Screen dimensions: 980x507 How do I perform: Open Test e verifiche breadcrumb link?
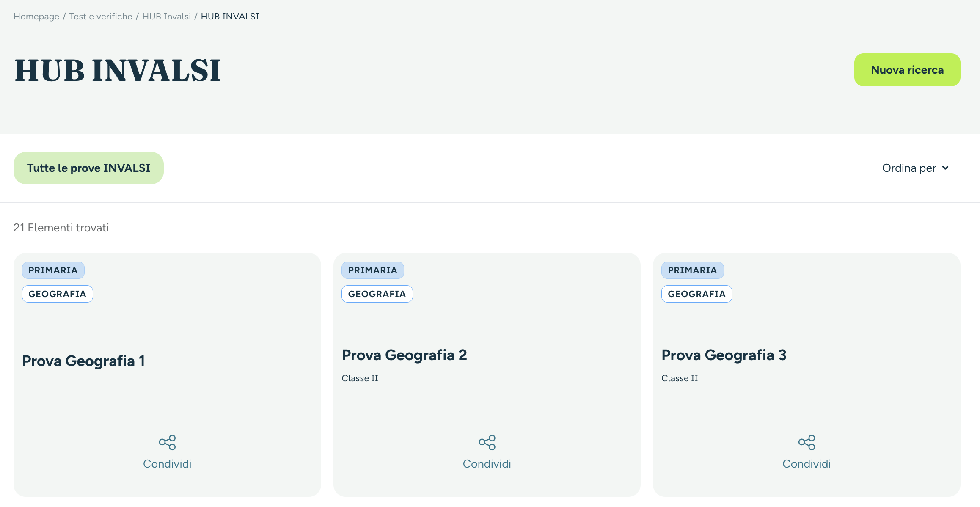101,17
